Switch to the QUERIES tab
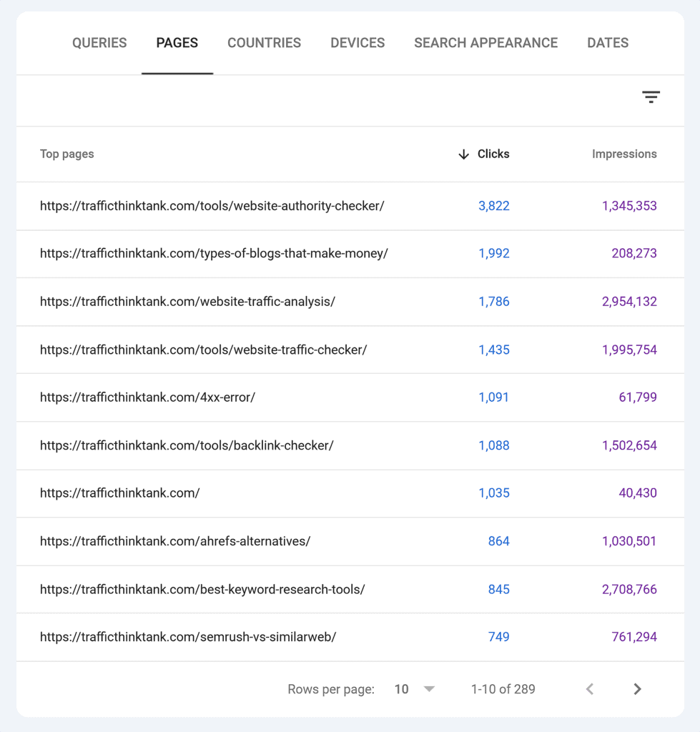The height and width of the screenshot is (732, 700). [x=99, y=43]
